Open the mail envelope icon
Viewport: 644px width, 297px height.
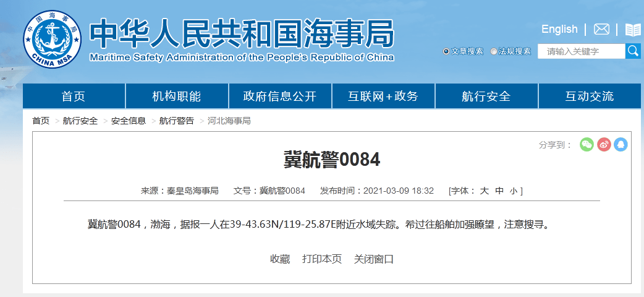pyautogui.click(x=601, y=29)
